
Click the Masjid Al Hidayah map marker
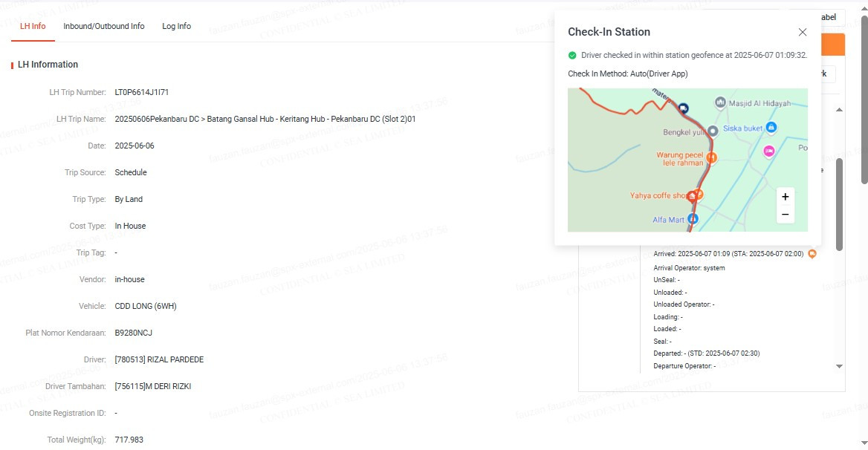(720, 102)
